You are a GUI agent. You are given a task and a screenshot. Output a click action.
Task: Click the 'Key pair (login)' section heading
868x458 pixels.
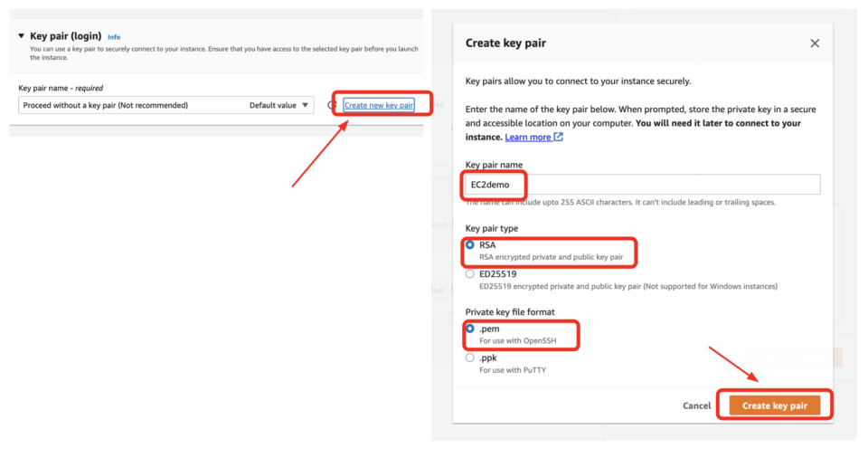click(65, 36)
